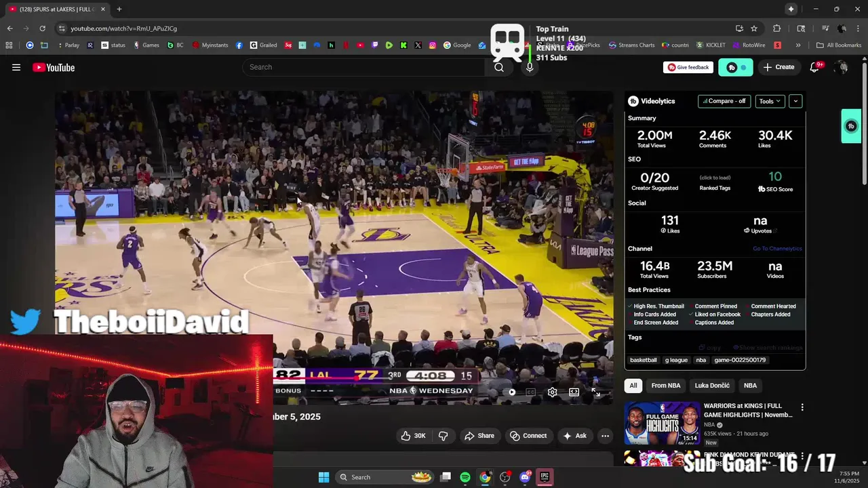The image size is (868, 488).
Task: Reload the page in Chrome
Action: [42, 28]
